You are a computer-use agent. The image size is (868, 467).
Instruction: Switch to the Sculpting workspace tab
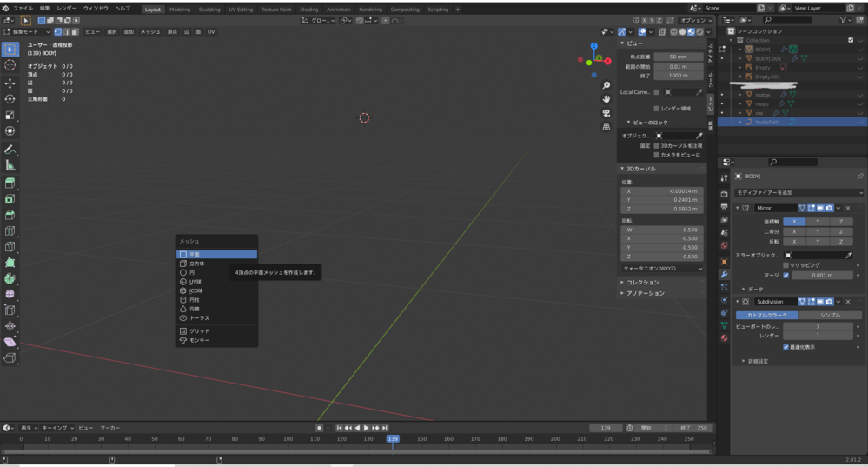point(209,10)
